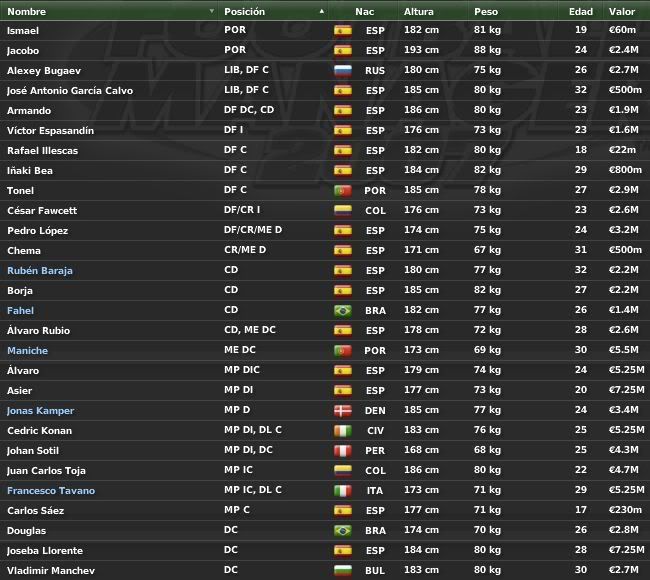Click the Portuguese flag in Maniche's row
This screenshot has width=650, height=580.
coord(343,350)
